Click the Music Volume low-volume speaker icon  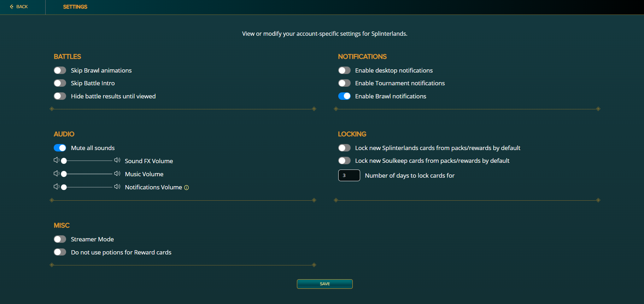click(x=57, y=173)
